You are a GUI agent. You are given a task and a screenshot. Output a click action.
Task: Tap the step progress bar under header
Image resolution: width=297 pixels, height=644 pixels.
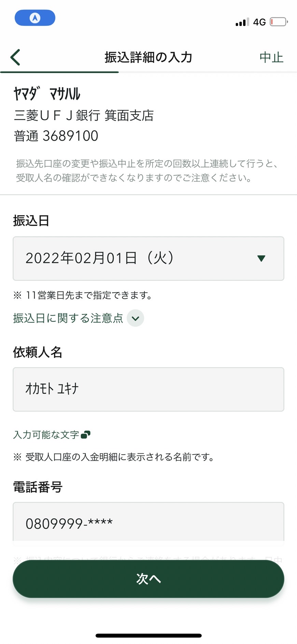click(148, 72)
